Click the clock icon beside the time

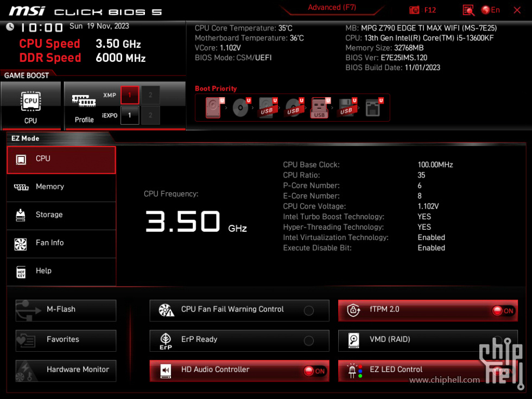pyautogui.click(x=10, y=27)
